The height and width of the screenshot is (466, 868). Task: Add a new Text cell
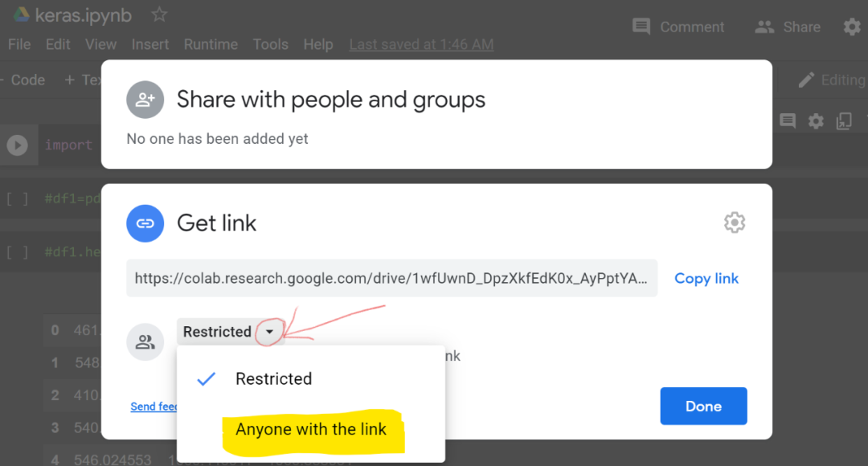click(83, 80)
